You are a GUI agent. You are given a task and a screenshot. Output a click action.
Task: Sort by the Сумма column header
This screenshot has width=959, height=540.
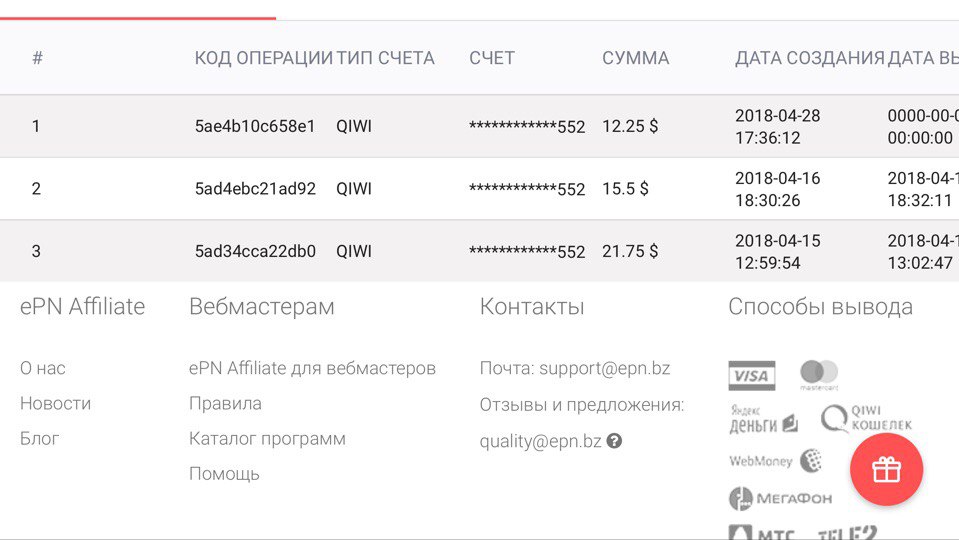[635, 58]
